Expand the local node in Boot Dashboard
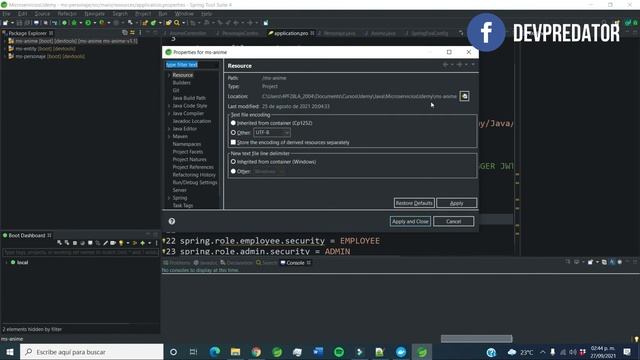This screenshot has width=640, height=360. point(7,262)
